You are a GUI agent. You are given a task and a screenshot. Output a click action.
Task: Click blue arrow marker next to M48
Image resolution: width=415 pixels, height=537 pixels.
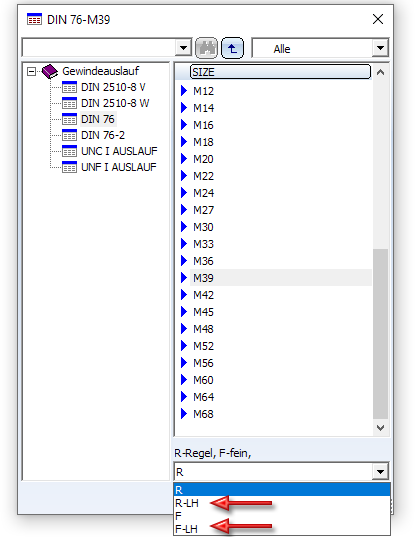click(184, 329)
